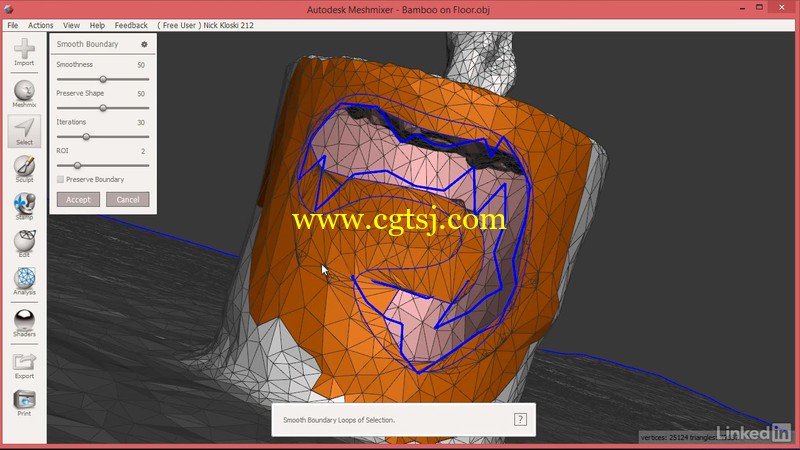Click the vertices and triangles status text

tap(689, 437)
